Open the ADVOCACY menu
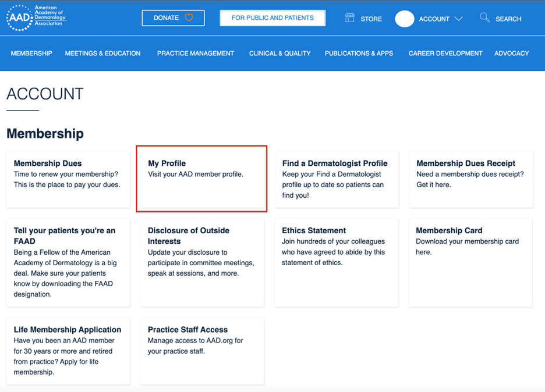 tap(511, 53)
